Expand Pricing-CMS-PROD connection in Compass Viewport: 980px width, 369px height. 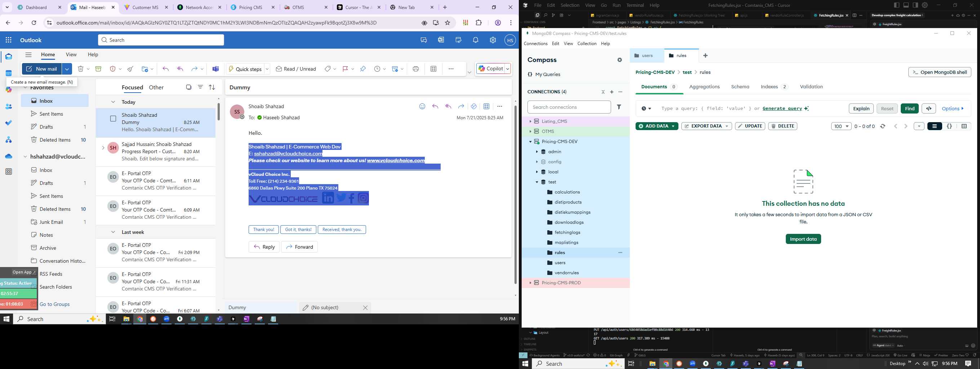[530, 283]
